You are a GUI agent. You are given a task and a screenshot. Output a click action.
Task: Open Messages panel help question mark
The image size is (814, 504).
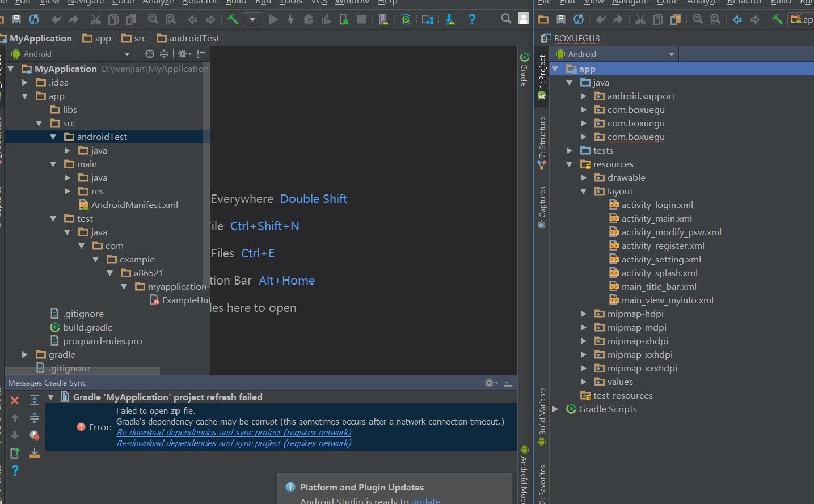coord(15,471)
